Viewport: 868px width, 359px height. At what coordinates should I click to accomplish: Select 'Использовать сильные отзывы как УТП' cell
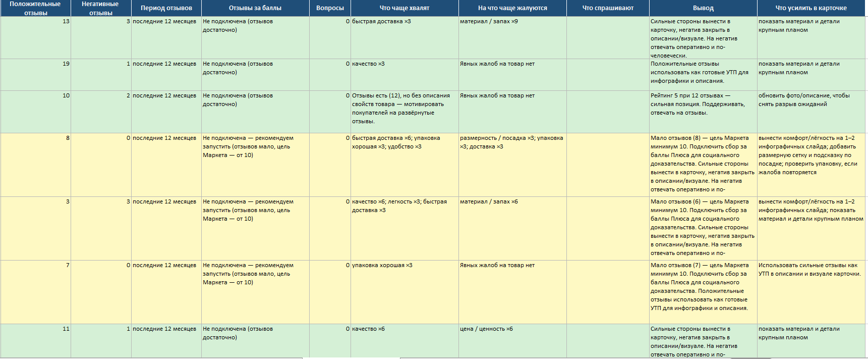[x=811, y=292]
